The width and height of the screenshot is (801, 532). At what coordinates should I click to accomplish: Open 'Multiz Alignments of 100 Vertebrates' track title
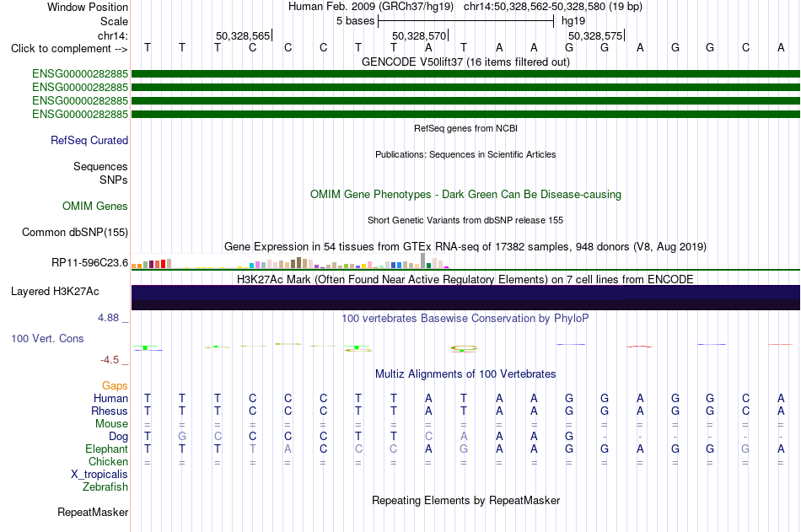(465, 374)
